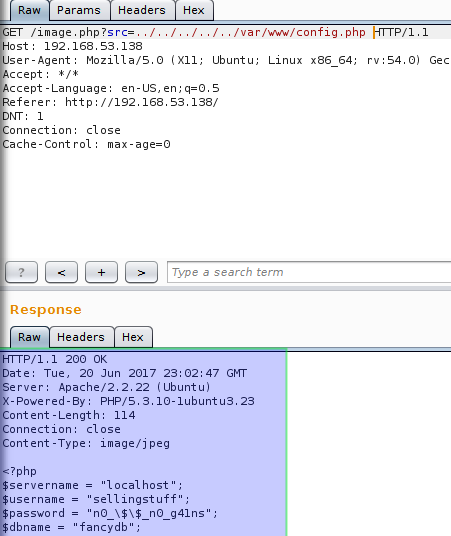Click the Accept-Language header line

[111, 88]
